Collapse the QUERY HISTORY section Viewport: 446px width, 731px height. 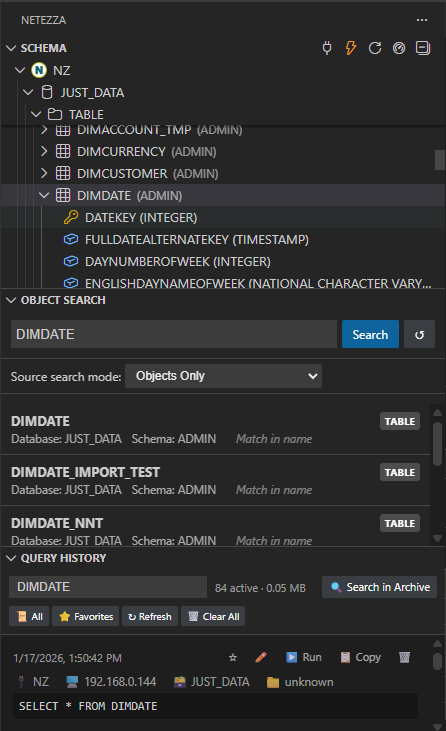click(x=11, y=558)
